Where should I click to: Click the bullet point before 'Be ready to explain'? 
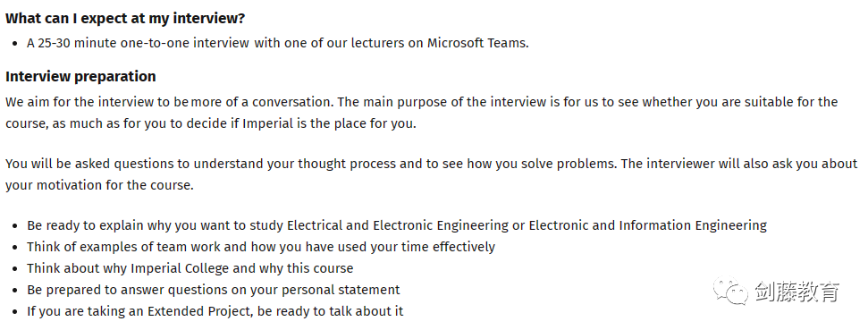pyautogui.click(x=15, y=226)
